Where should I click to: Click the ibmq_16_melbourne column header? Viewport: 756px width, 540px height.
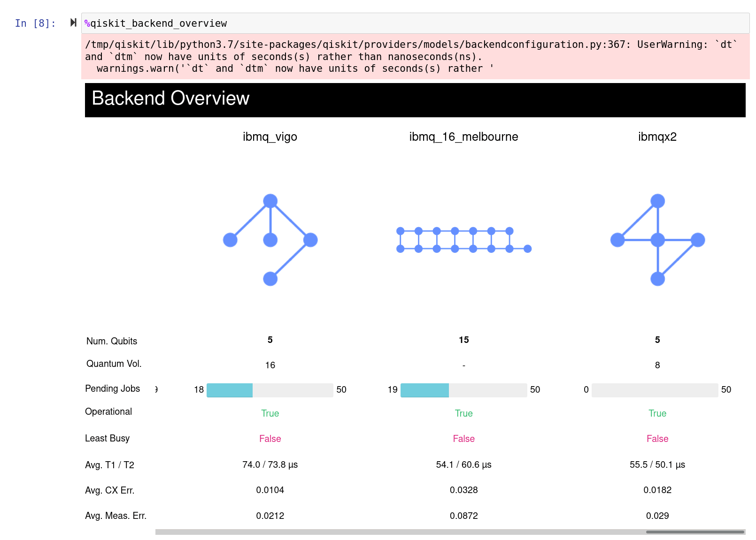point(463,137)
